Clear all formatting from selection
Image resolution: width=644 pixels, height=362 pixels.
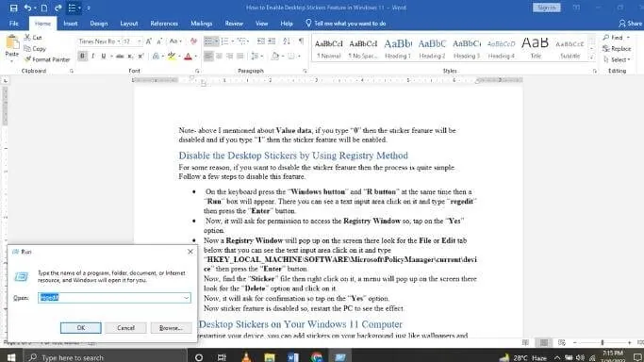point(193,41)
